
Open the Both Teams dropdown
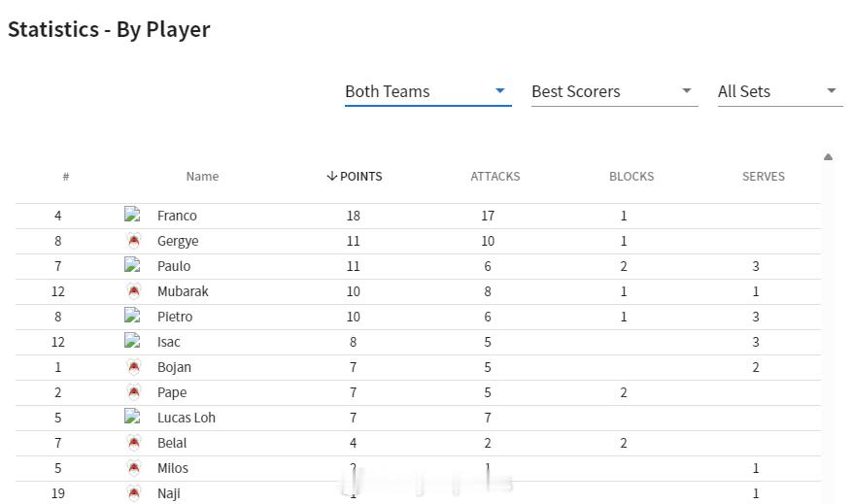[427, 91]
